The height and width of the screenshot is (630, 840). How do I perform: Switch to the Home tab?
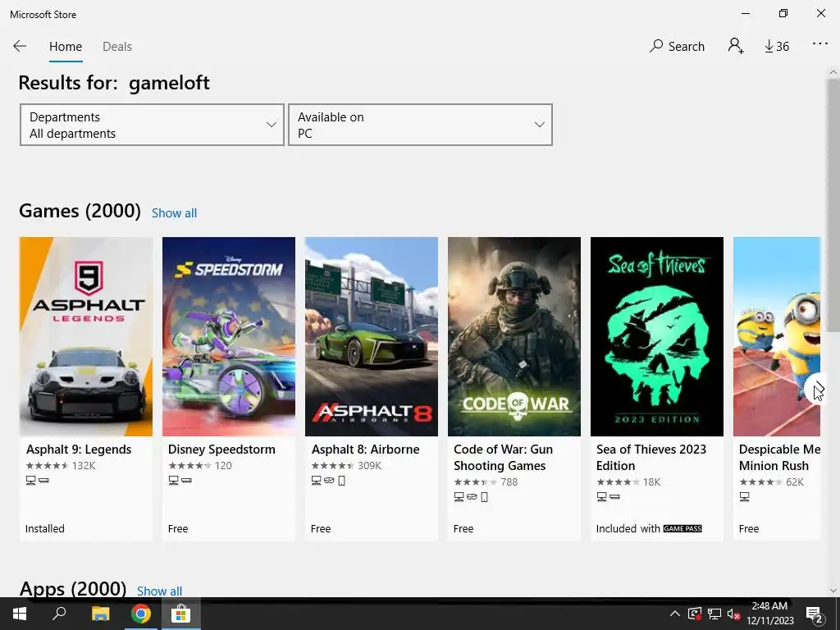click(66, 47)
